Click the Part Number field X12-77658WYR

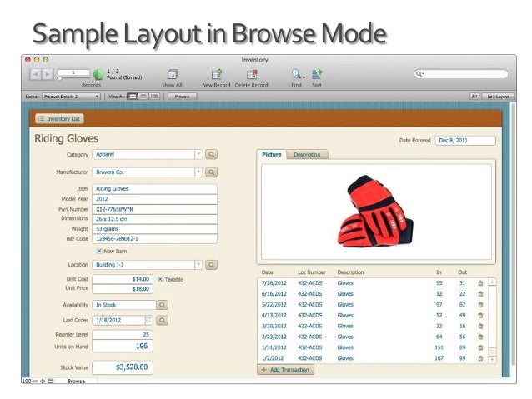pos(155,209)
